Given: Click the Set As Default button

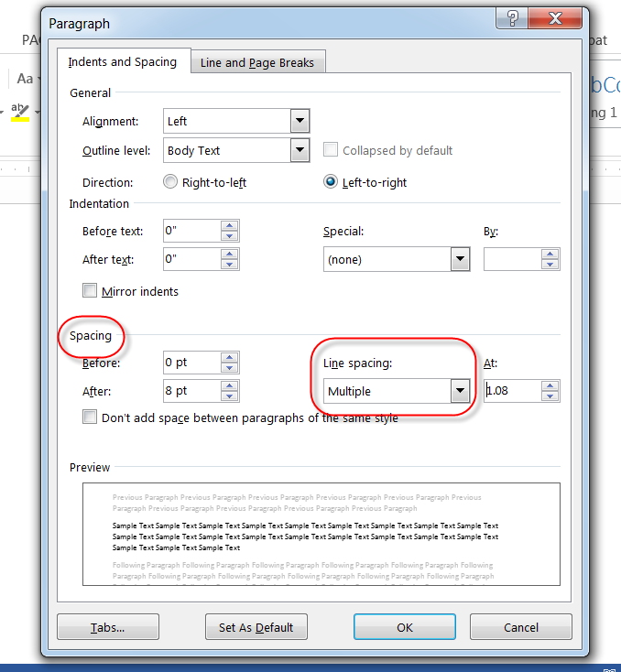Looking at the screenshot, I should (256, 627).
